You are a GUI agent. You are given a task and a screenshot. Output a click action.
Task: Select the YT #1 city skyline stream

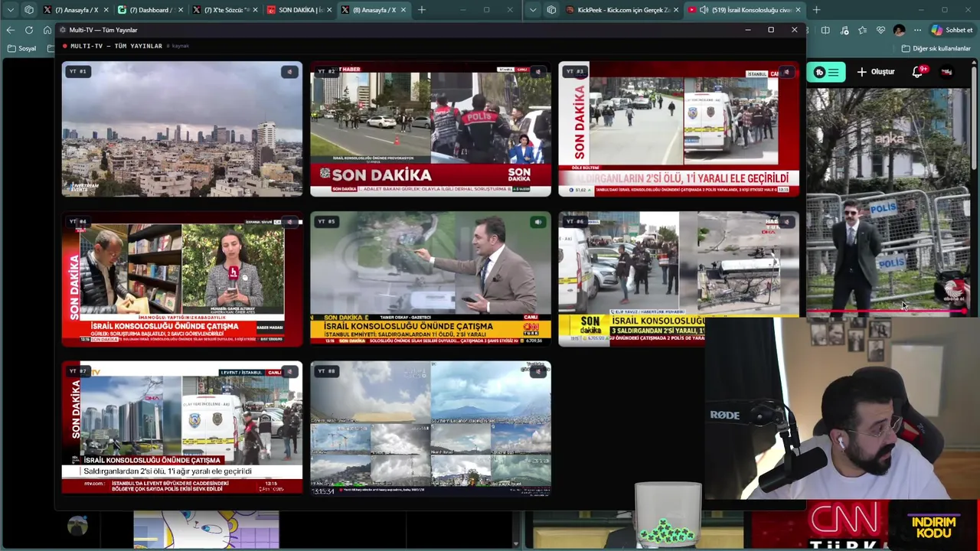click(182, 129)
